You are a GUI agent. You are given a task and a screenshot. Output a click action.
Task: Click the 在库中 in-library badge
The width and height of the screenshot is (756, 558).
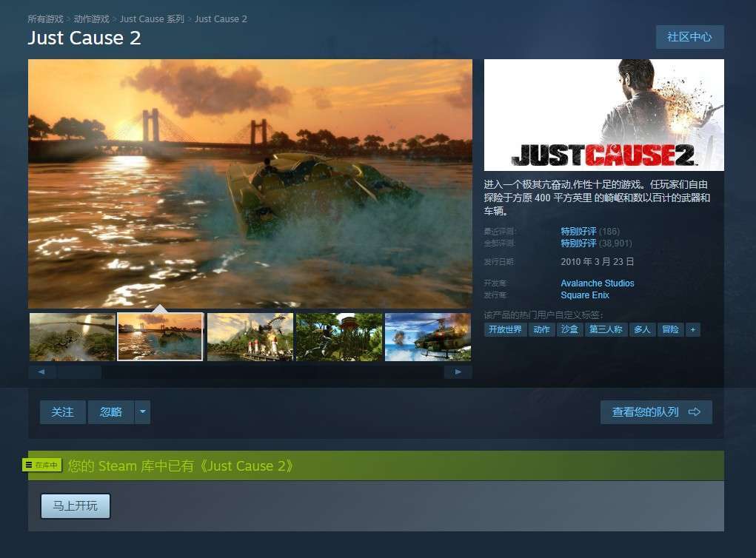tap(42, 465)
